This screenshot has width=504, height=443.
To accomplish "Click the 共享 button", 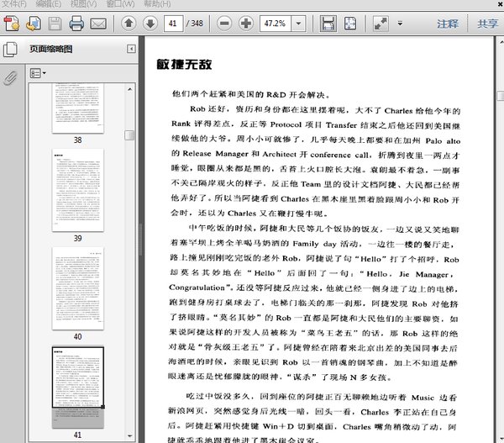I will pyautogui.click(x=487, y=24).
